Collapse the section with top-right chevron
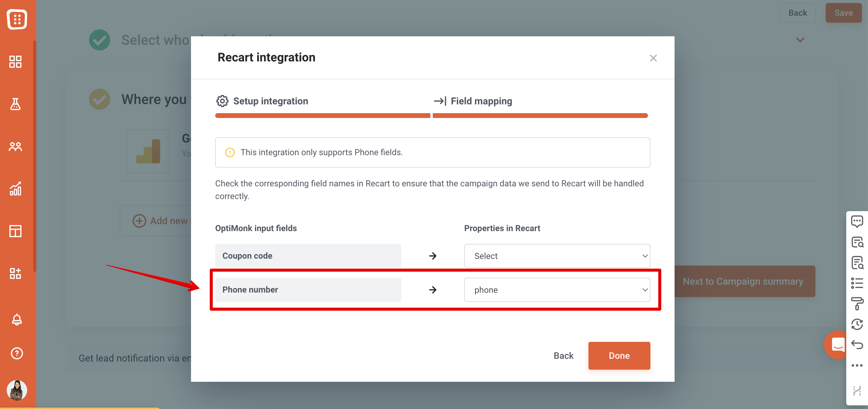868x409 pixels. 800,40
